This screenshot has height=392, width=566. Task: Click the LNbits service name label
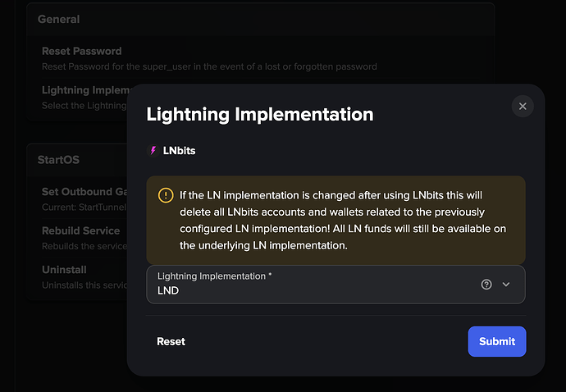179,151
